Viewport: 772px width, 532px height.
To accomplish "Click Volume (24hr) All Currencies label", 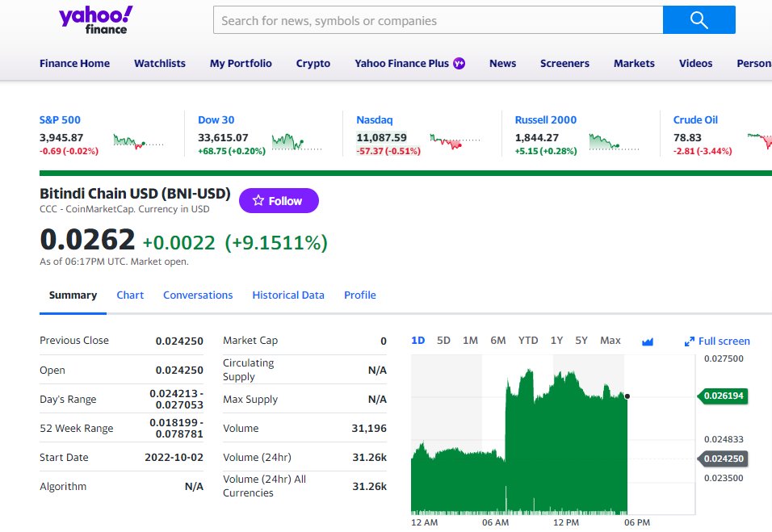I will 264,486.
